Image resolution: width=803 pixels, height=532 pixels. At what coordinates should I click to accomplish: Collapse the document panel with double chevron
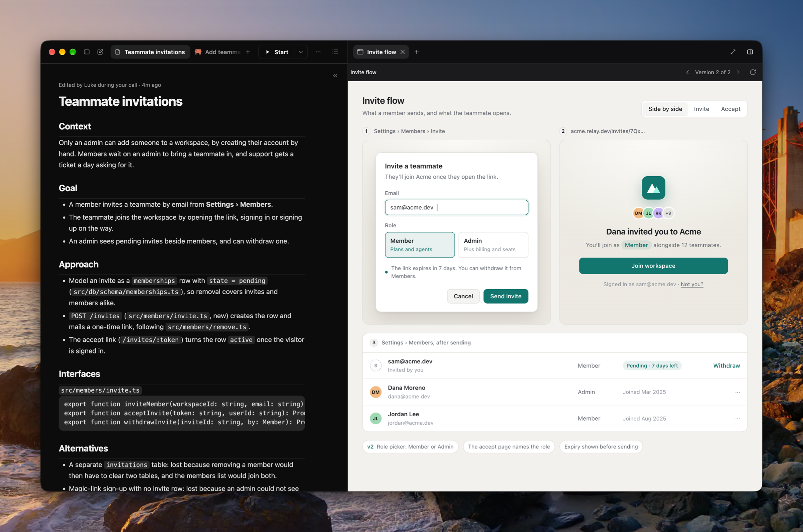(x=335, y=76)
